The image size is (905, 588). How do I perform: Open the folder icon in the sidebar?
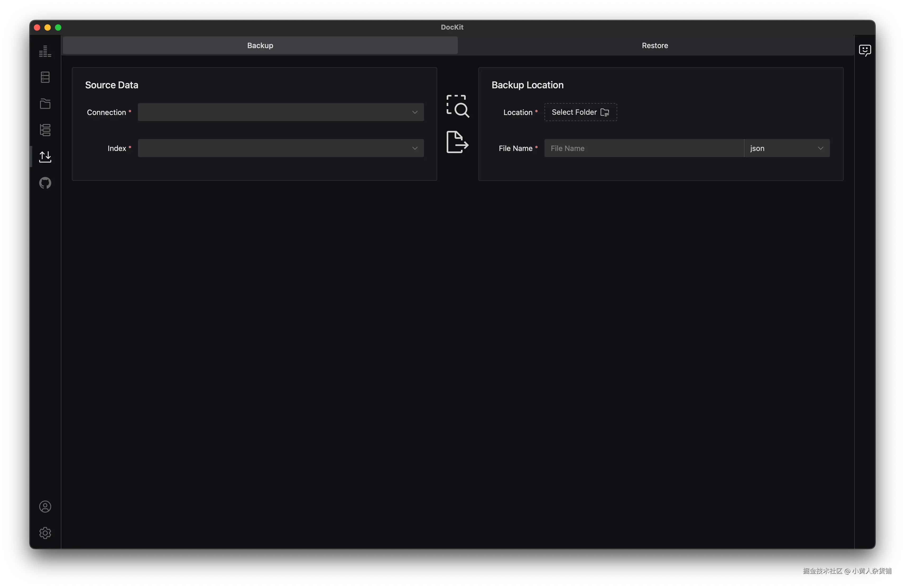tap(45, 103)
